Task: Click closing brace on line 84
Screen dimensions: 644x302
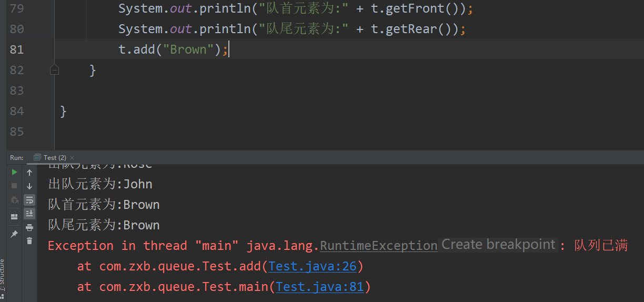Action: point(63,111)
